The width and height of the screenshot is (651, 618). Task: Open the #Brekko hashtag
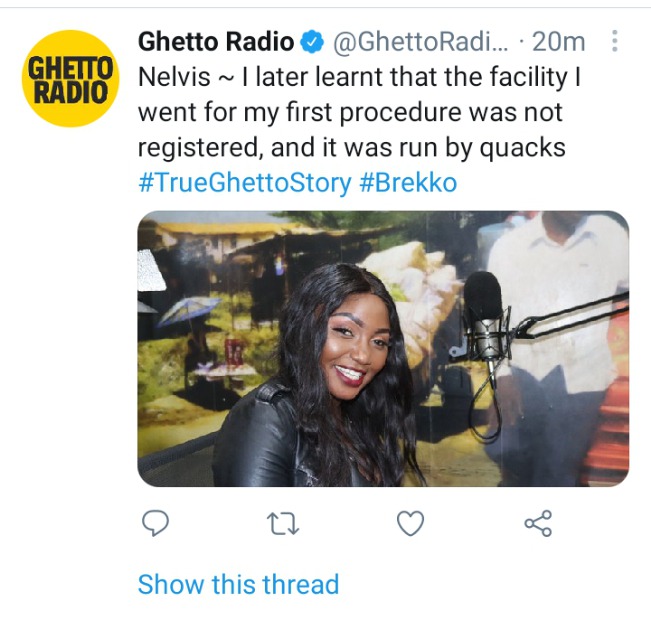(409, 183)
